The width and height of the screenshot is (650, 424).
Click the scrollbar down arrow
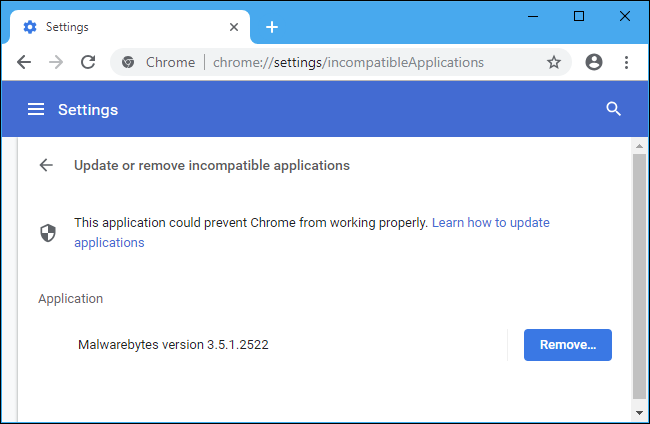(639, 411)
